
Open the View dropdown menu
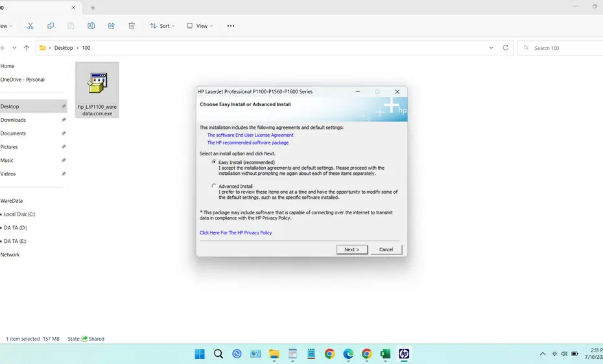click(x=200, y=26)
